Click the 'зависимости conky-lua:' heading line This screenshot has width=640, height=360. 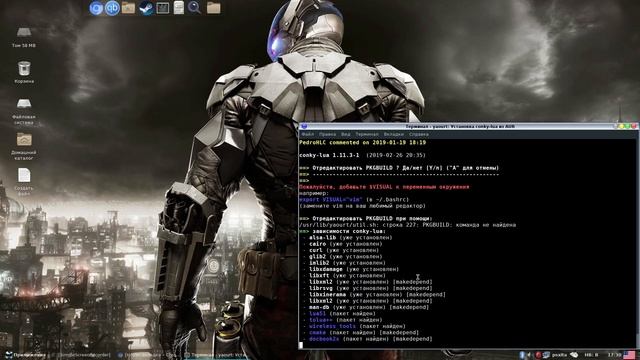pyautogui.click(x=342, y=231)
